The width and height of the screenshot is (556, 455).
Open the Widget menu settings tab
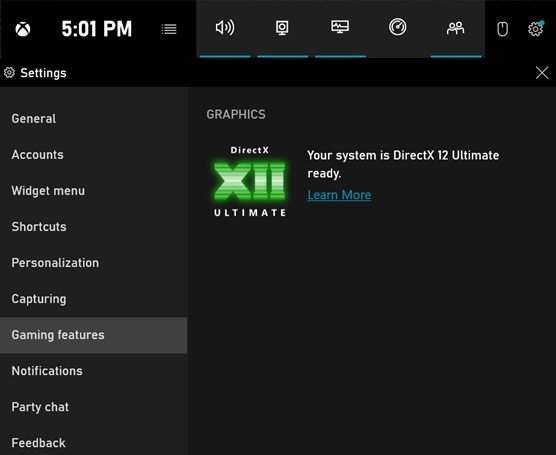94,191
